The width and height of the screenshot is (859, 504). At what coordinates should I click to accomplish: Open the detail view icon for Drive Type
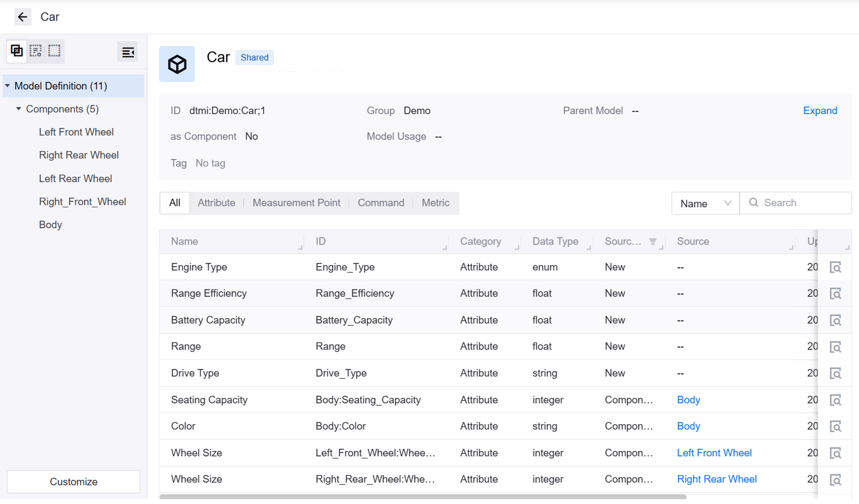coord(835,374)
